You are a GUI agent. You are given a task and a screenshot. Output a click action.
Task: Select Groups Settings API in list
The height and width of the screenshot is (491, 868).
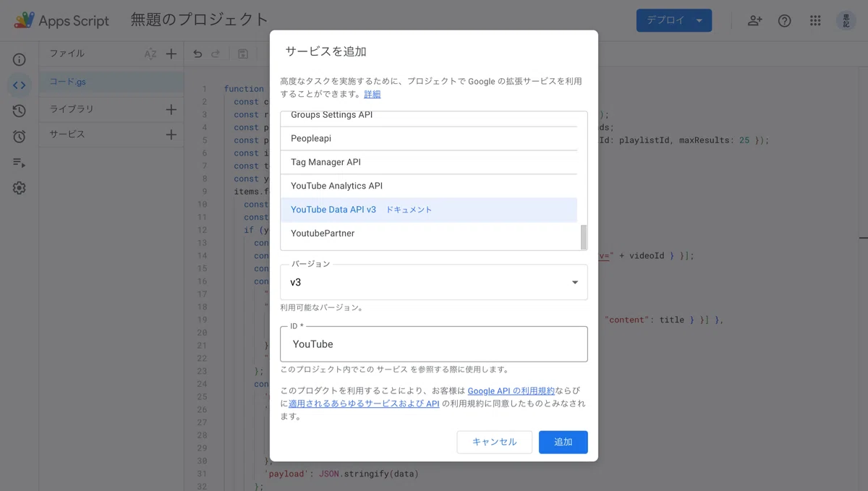pos(429,119)
